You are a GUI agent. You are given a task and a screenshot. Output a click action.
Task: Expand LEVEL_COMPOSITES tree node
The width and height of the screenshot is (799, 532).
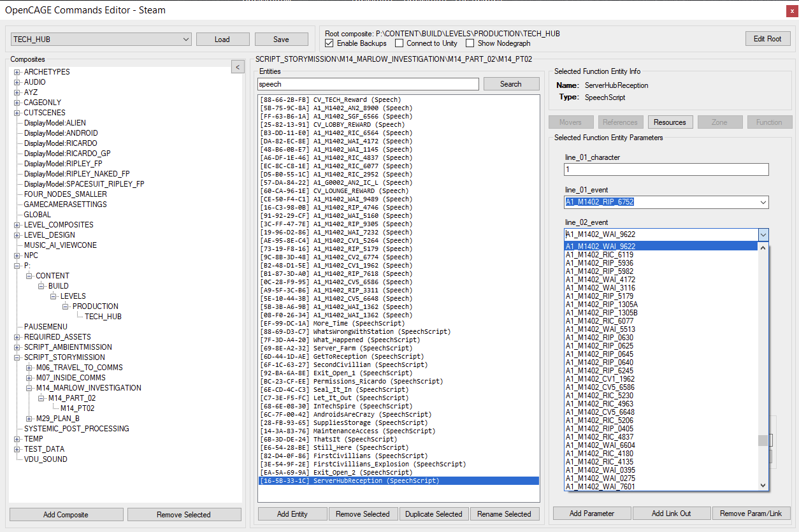17,225
